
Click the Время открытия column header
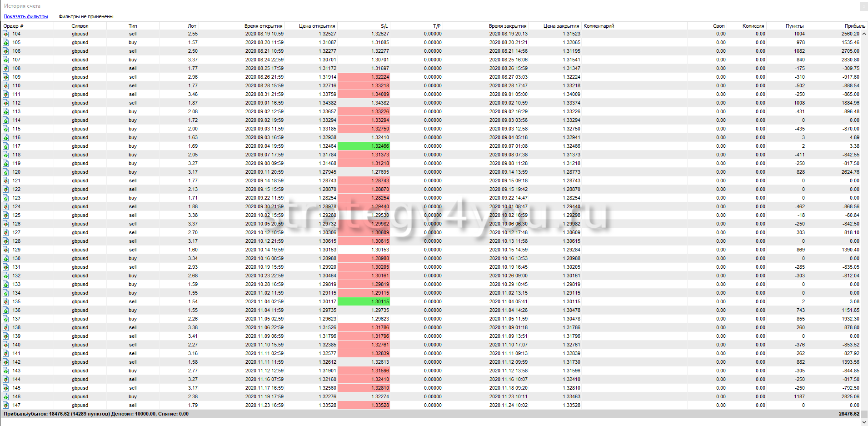point(263,26)
